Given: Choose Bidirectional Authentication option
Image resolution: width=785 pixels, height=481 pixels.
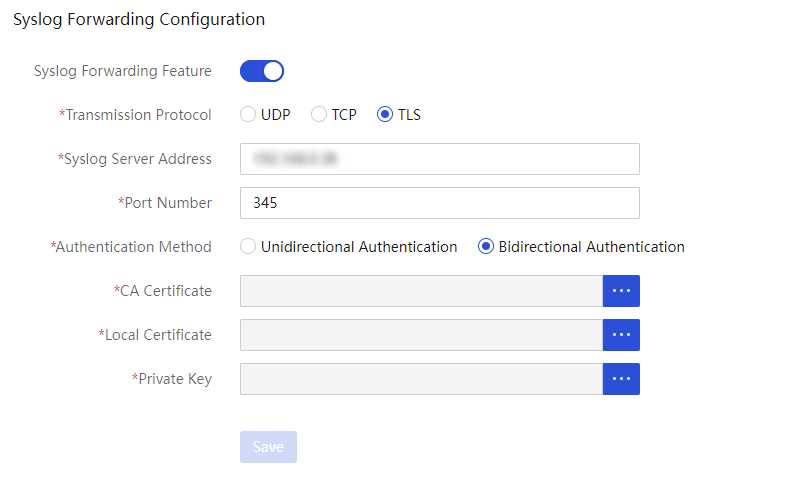Looking at the screenshot, I should click(x=486, y=247).
